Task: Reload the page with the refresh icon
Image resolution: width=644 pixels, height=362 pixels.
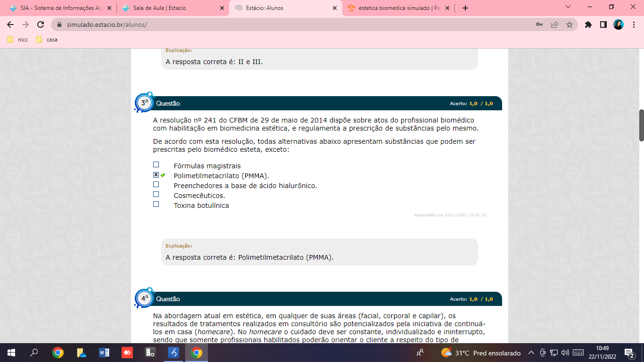Action: [x=41, y=25]
